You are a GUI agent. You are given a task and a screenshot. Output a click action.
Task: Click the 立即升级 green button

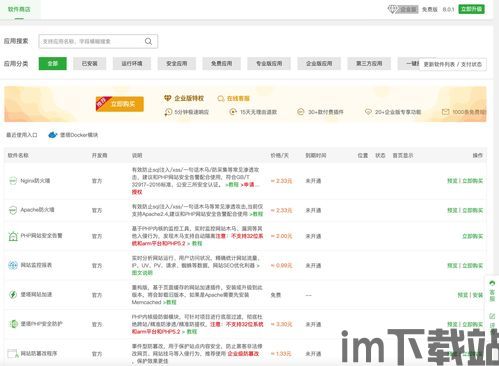click(471, 9)
